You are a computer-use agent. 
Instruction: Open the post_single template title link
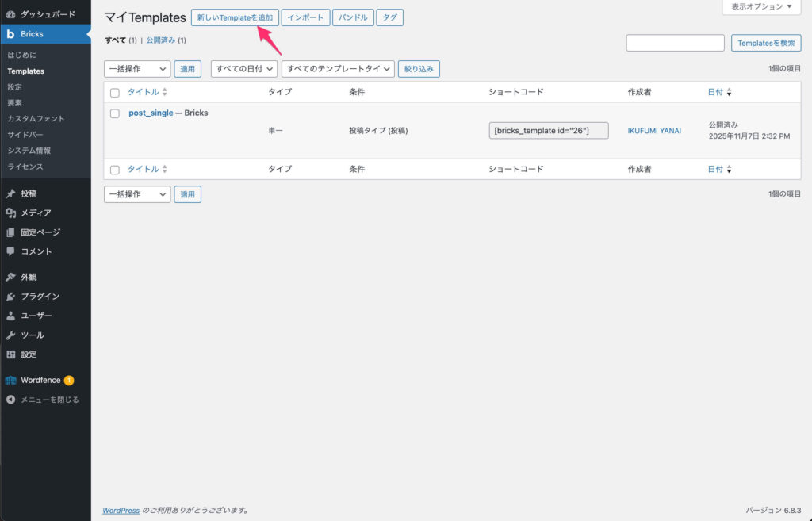tap(151, 113)
